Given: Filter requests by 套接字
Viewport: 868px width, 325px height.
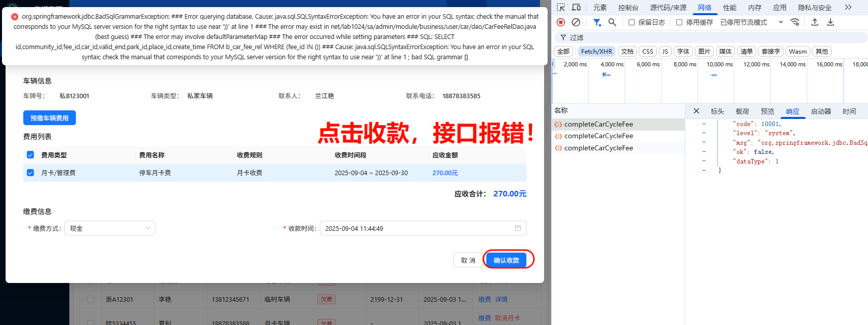Looking at the screenshot, I should pyautogui.click(x=771, y=52).
